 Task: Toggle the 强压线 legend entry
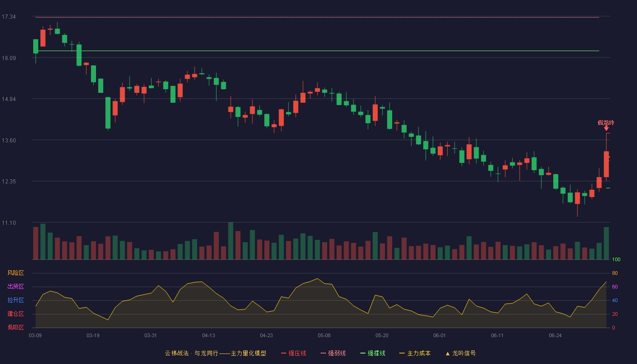point(293,353)
